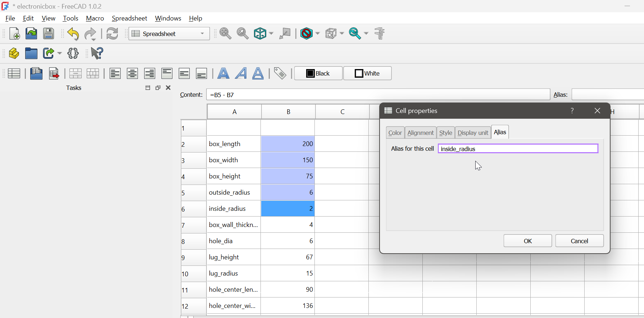Open the Windows menu
This screenshot has width=644, height=318.
(168, 18)
